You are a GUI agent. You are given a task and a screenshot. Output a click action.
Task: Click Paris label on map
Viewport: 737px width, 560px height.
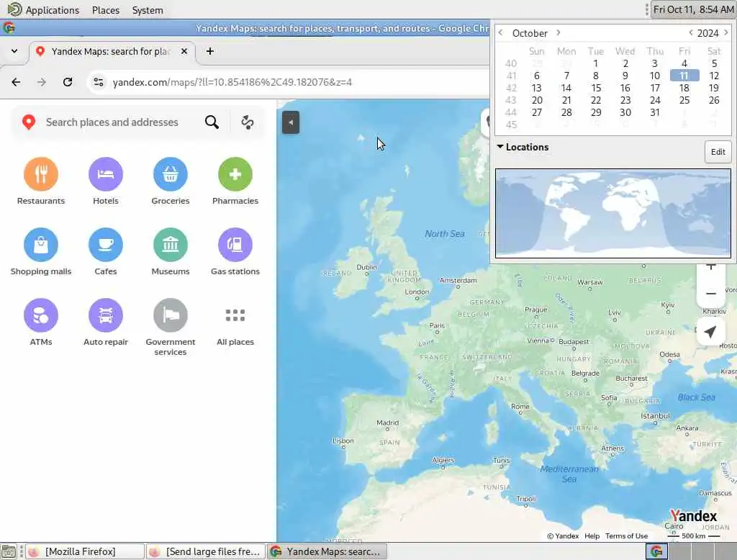[437, 325]
